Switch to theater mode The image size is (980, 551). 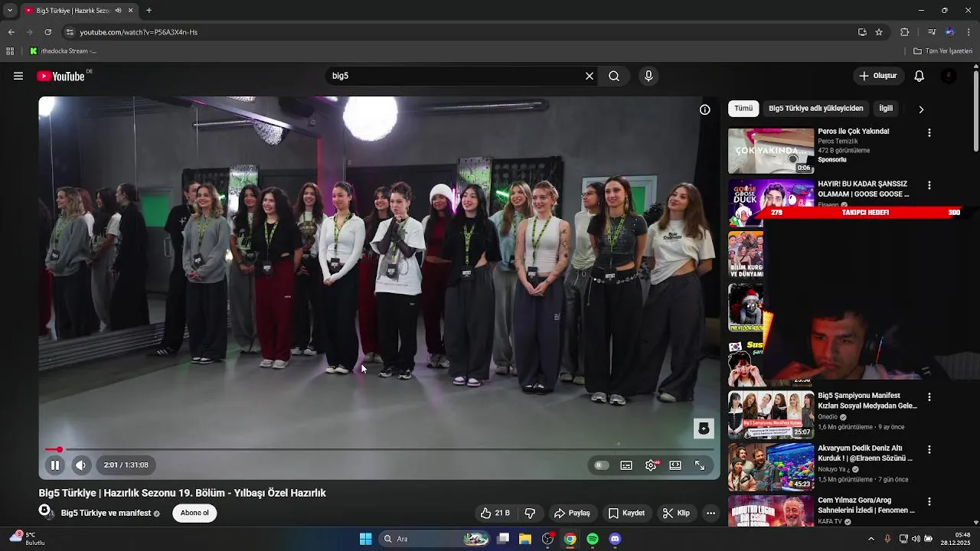point(675,465)
